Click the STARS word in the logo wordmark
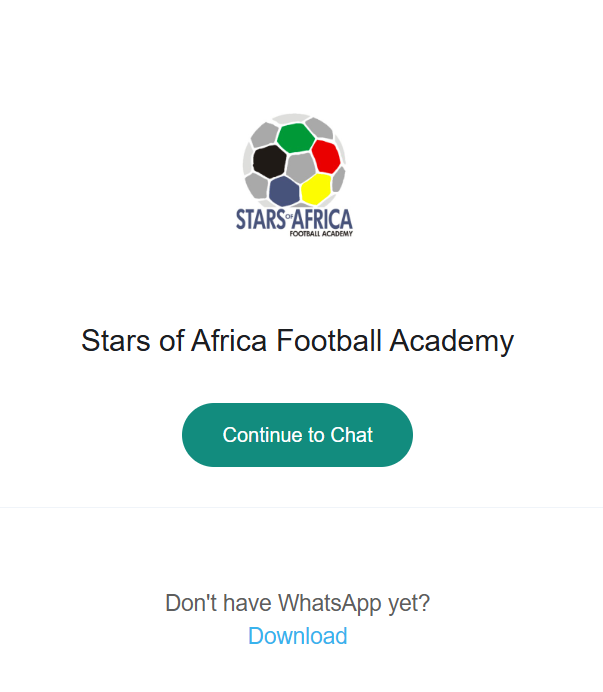Viewport: 603px width, 692px height. (260, 219)
